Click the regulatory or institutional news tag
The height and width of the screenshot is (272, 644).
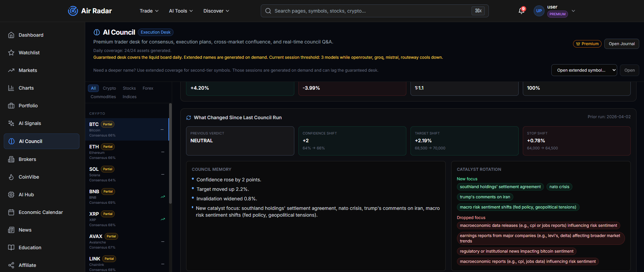(x=516, y=251)
